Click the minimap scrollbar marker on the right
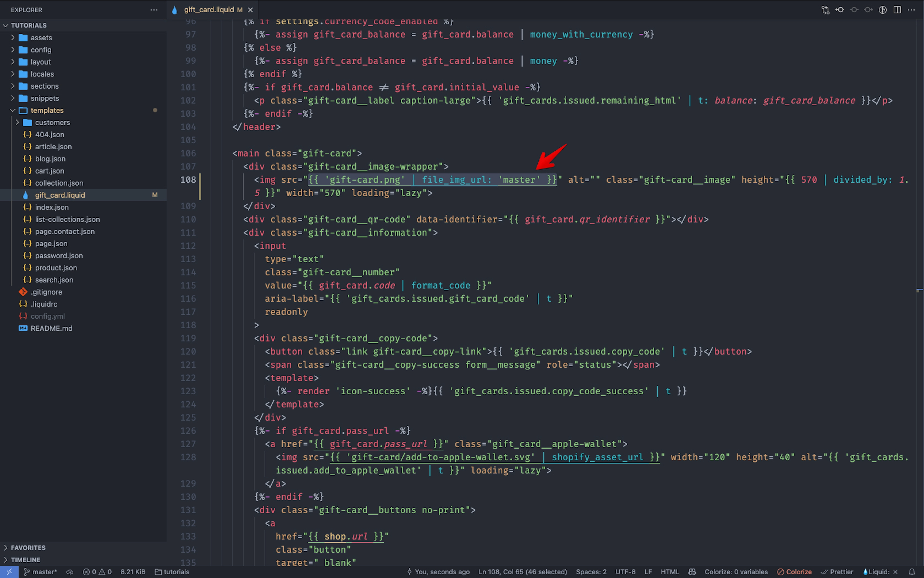Screen dimensions: 924x578 920,291
